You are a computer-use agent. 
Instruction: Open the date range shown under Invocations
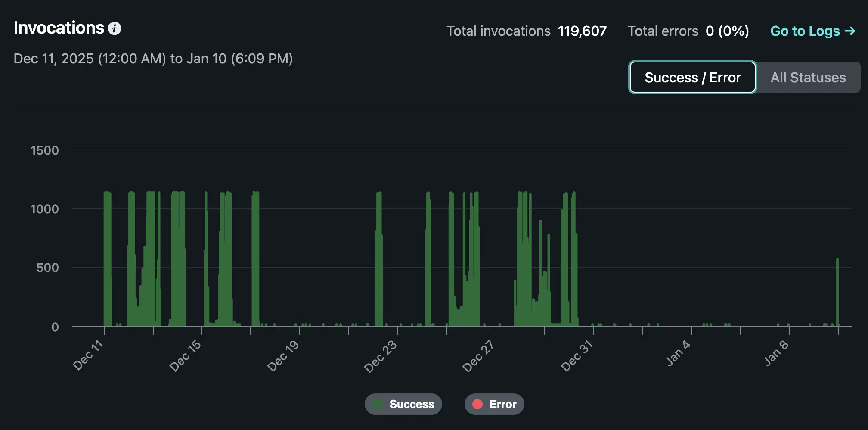pos(153,58)
